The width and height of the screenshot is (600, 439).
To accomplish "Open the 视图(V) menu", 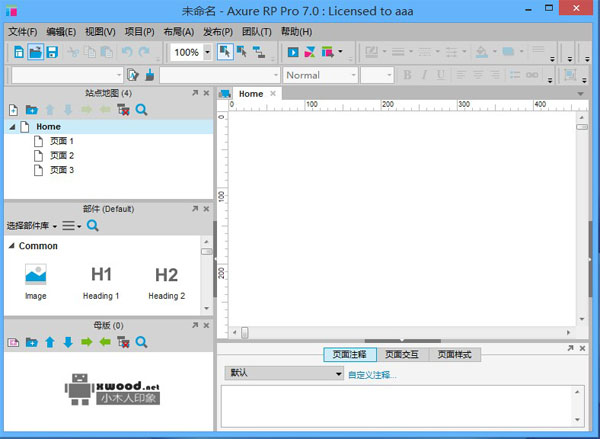I will [100, 32].
